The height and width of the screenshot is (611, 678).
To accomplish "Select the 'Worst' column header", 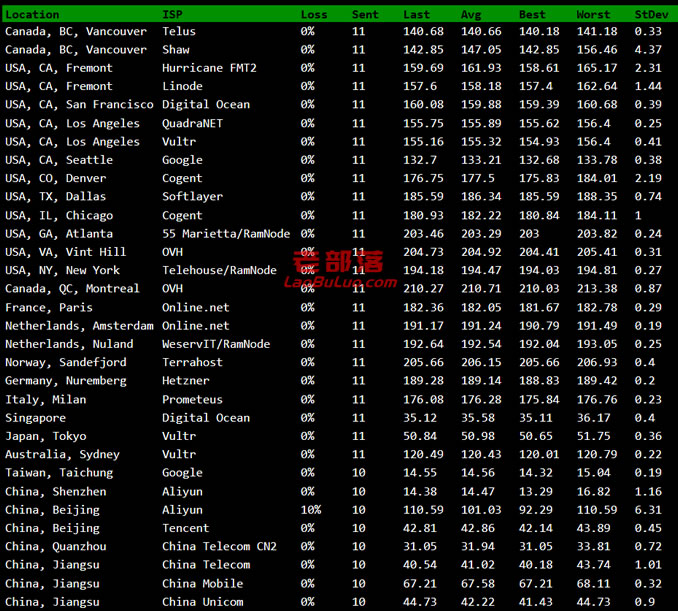I will coord(593,15).
